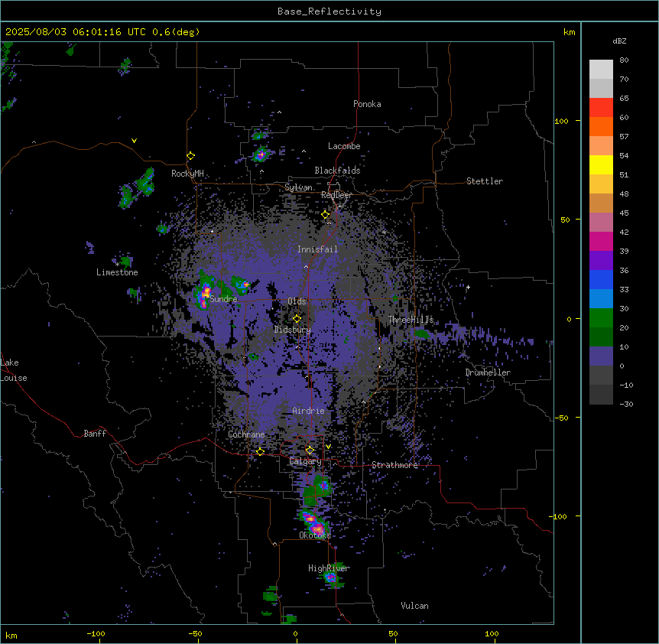Image resolution: width=659 pixels, height=644 pixels.
Task: Click the Airdrie city label
Action: click(x=308, y=411)
